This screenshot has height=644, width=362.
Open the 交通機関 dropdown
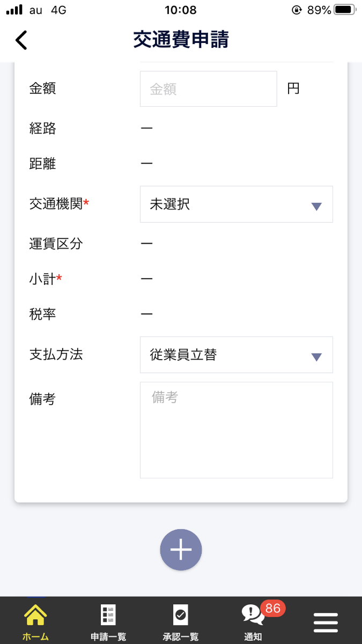click(x=236, y=204)
